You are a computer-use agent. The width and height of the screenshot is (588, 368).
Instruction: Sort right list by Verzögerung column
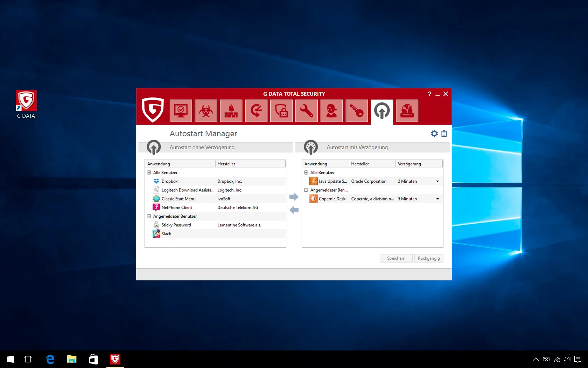pos(419,164)
